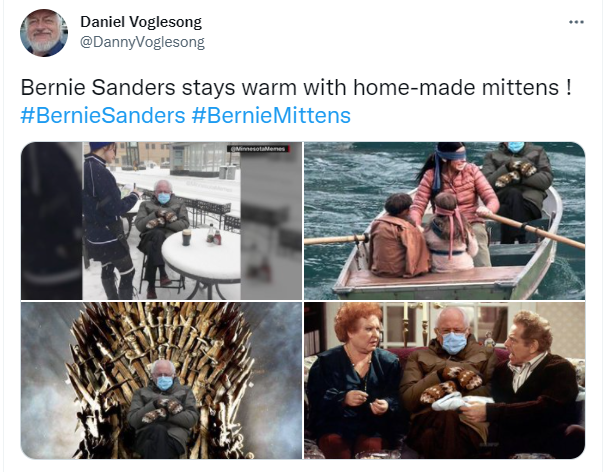Open the #BernieMittens hashtag
Viewport: 603px width, 472px height.
pos(271,115)
